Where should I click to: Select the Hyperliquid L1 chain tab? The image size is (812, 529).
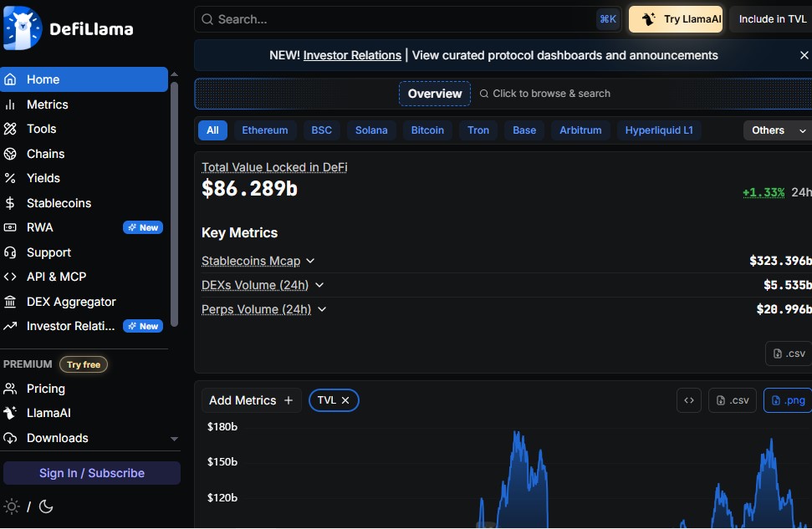pos(659,130)
